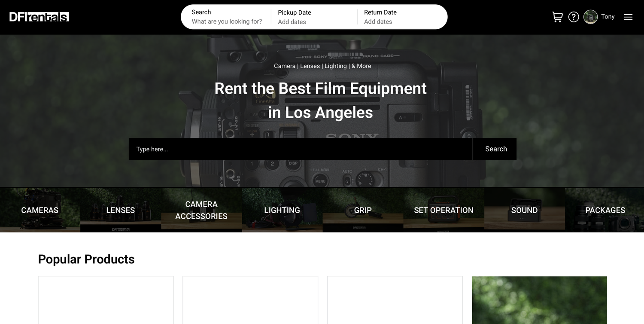Image resolution: width=644 pixels, height=324 pixels.
Task: Open the hamburger menu
Action: [628, 17]
